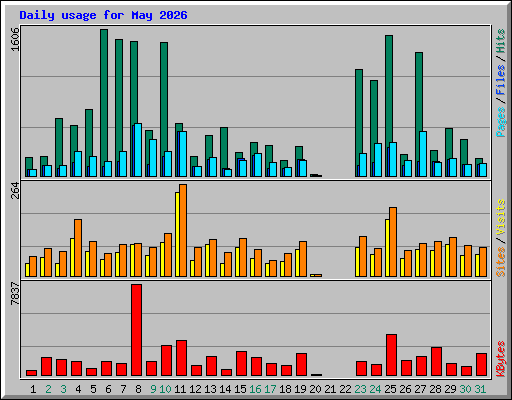Click the day 14 axis label
The width and height of the screenshot is (512, 400).
(x=225, y=389)
